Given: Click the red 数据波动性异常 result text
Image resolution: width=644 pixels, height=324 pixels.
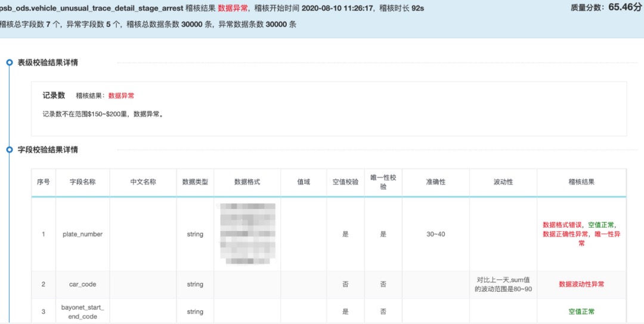Looking at the screenshot, I should tap(581, 284).
